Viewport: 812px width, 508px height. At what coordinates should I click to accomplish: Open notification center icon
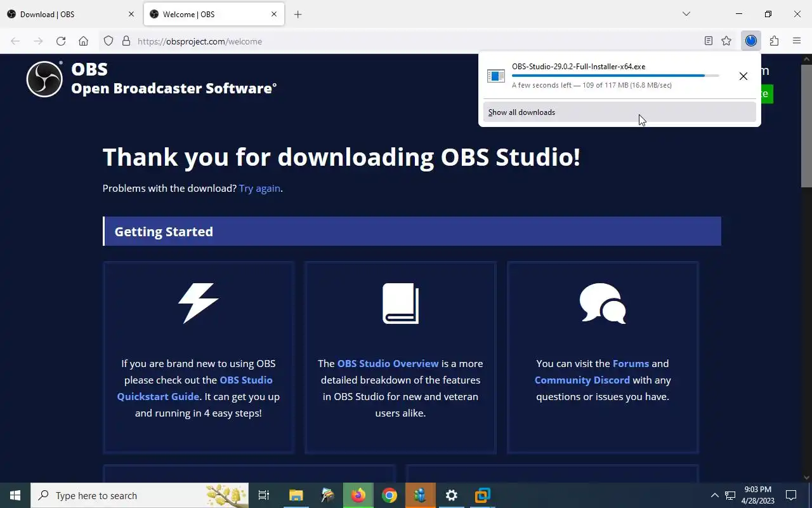click(791, 495)
